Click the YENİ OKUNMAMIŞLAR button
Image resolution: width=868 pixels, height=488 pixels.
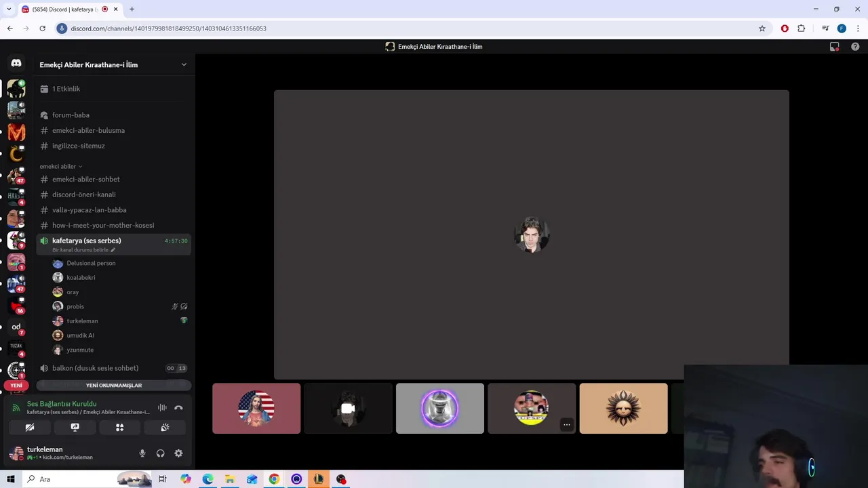114,385
